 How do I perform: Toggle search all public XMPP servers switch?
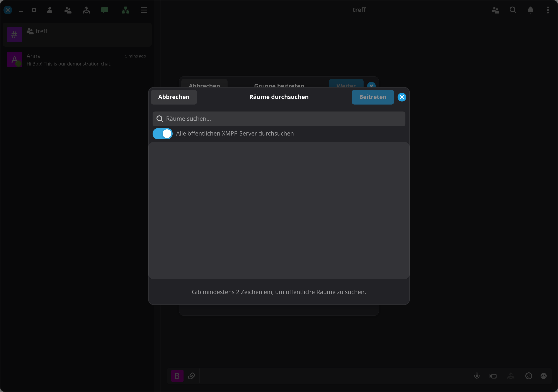[163, 133]
